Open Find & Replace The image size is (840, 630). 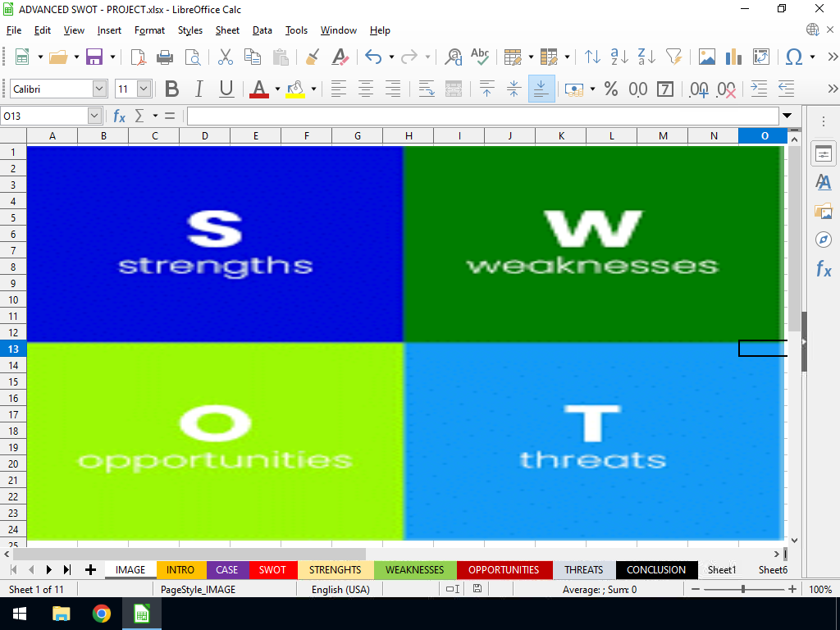tap(454, 57)
